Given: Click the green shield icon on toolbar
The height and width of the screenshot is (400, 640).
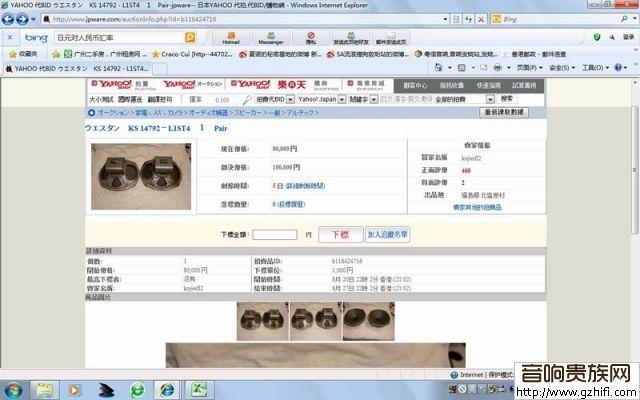Looking at the screenshot, I should tap(597, 37).
